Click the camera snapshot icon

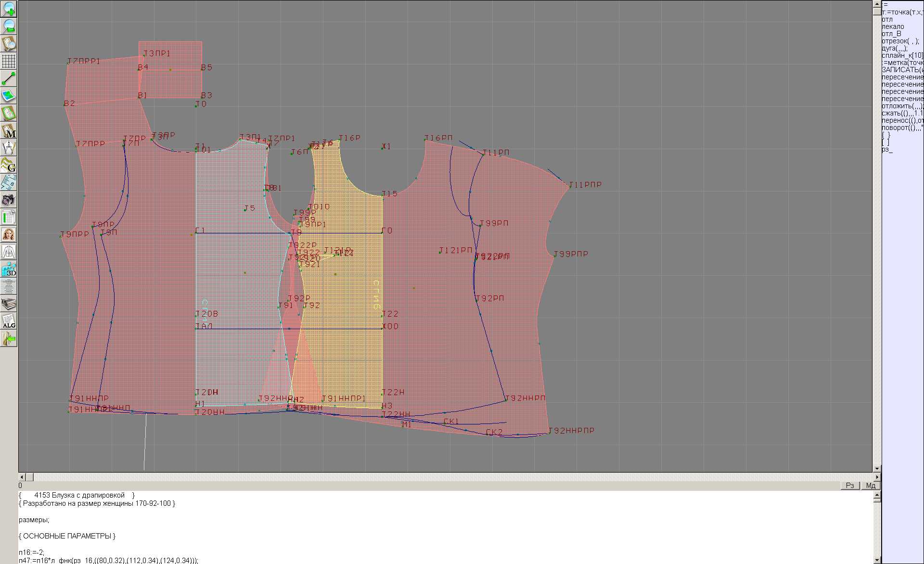(x=9, y=200)
